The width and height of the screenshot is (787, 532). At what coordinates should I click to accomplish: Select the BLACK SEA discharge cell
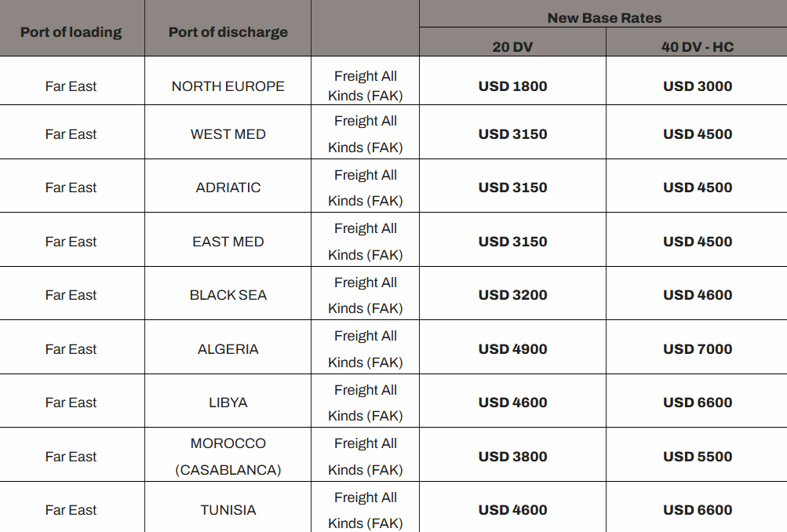[228, 295]
